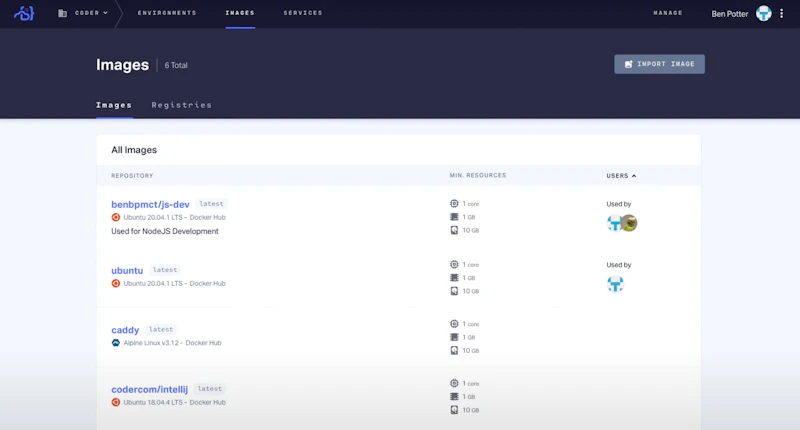Viewport: 800px width, 430px height.
Task: Click the Used for NodeJS Development description
Action: pyautogui.click(x=165, y=232)
